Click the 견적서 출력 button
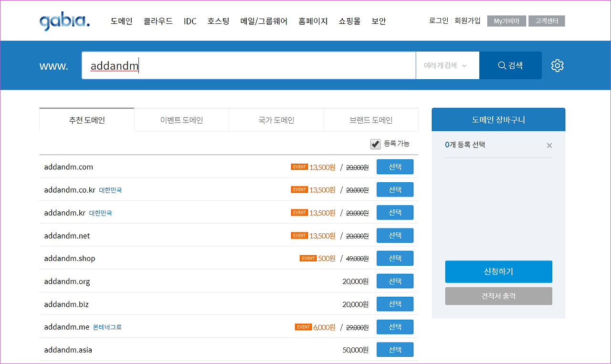611x364 pixels. [498, 296]
